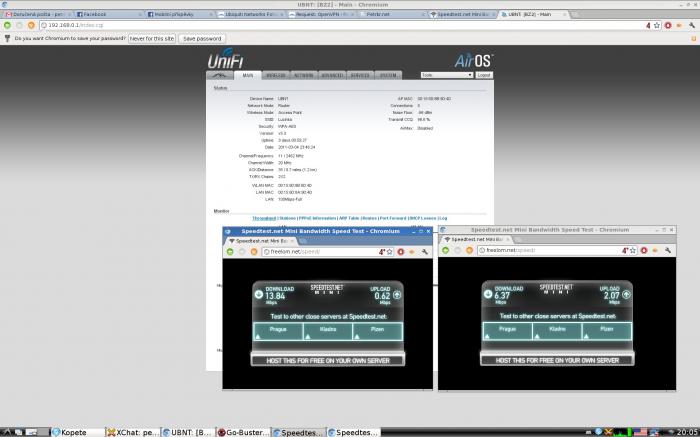
Task: Click the Save password button
Action: 202,39
